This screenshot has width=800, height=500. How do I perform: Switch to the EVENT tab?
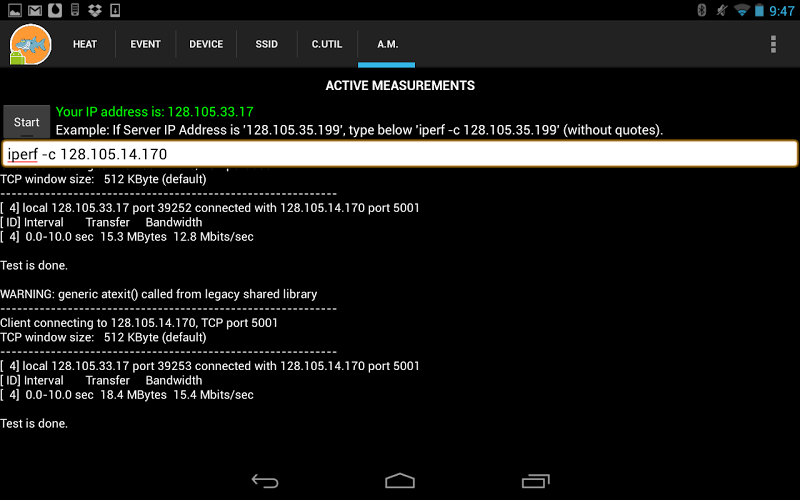(x=145, y=44)
